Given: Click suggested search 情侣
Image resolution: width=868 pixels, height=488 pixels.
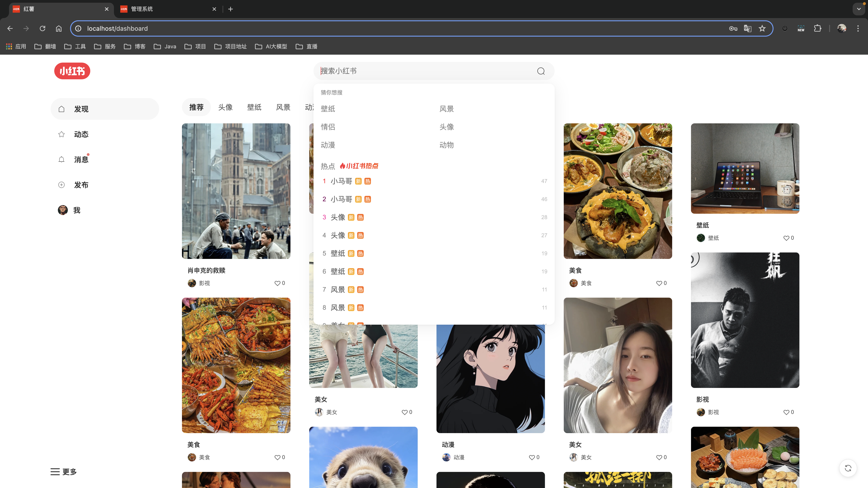Looking at the screenshot, I should (x=328, y=127).
